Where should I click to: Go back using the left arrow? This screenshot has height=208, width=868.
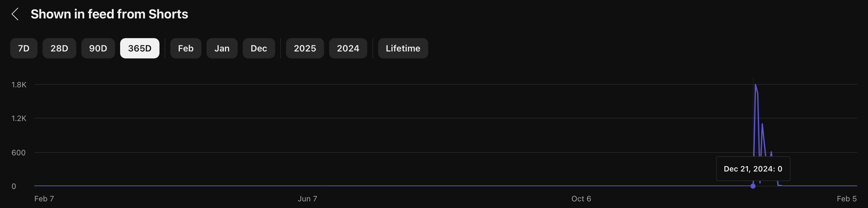click(x=15, y=14)
